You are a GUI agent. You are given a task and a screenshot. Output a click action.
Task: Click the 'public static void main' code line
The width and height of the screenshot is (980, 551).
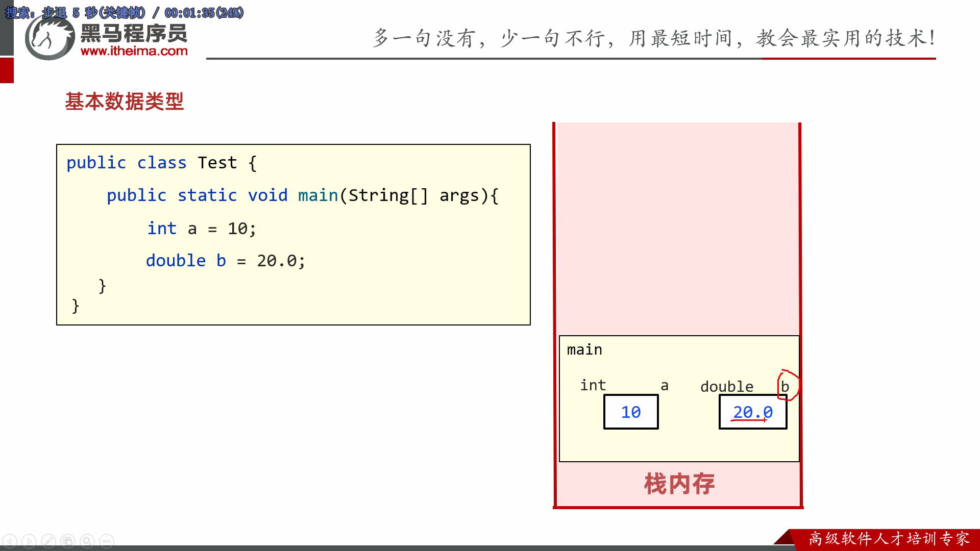303,195
